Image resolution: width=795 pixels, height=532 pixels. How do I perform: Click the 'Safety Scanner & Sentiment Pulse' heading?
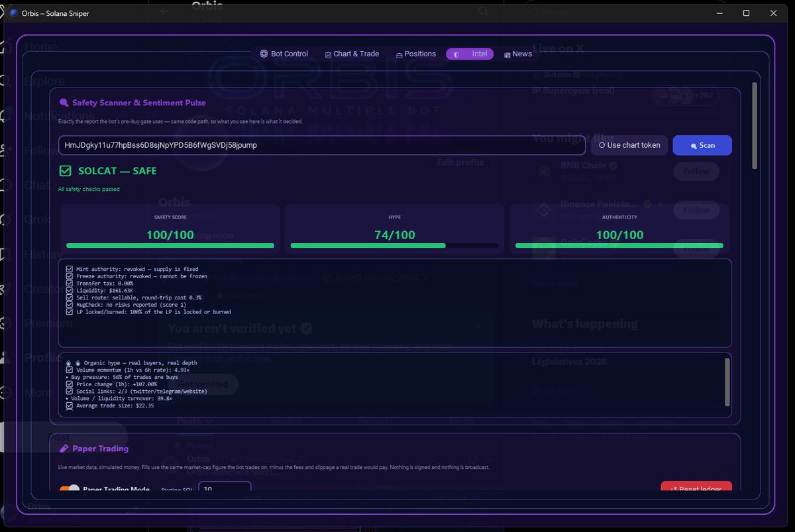139,103
